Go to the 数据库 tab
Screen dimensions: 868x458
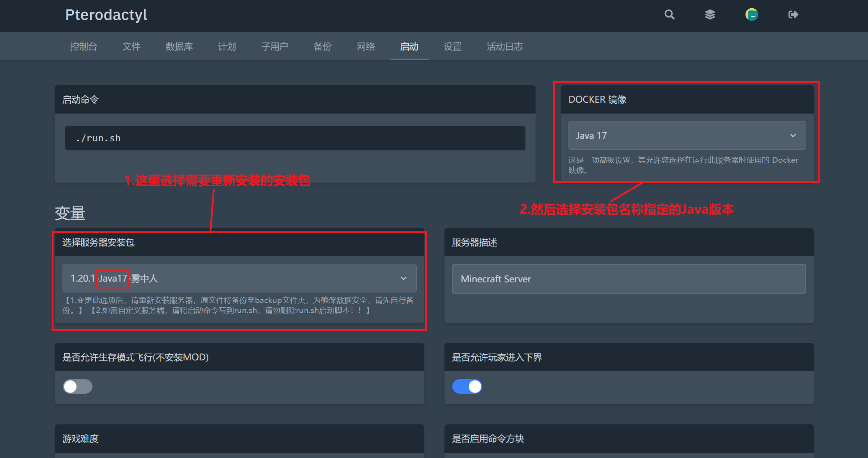click(179, 47)
